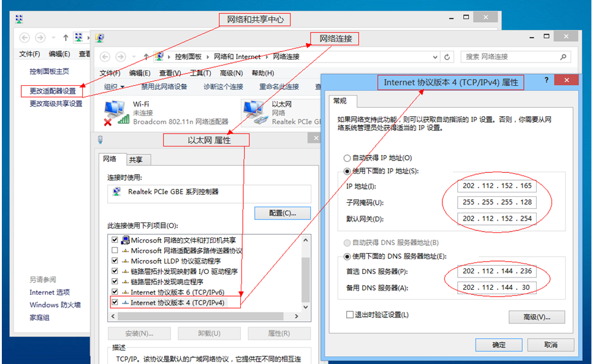Click 更改适配器设置 link in sidebar

click(53, 91)
